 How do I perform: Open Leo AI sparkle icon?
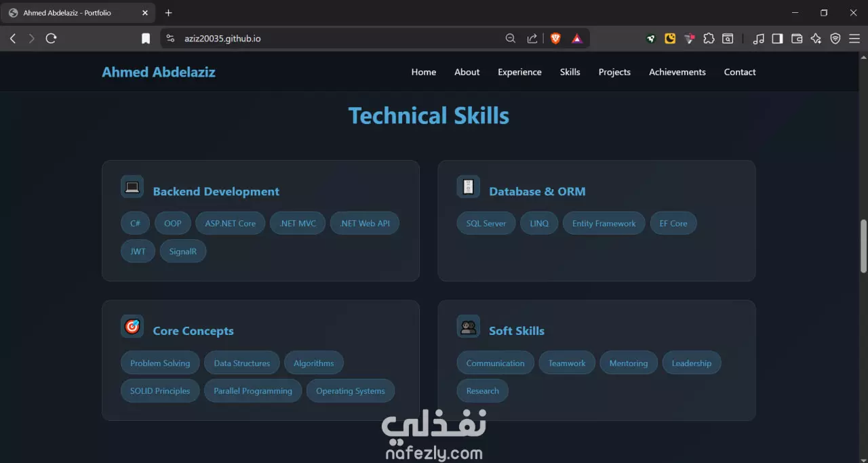point(816,39)
